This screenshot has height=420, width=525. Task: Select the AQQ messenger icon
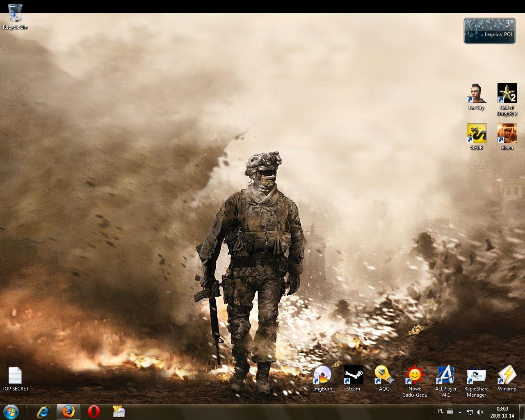384,378
